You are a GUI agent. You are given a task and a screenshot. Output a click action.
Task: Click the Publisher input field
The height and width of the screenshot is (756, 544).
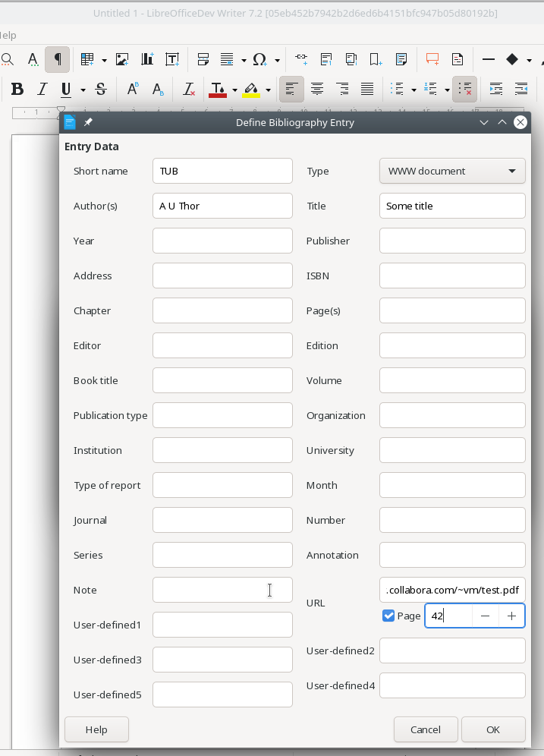[452, 241]
